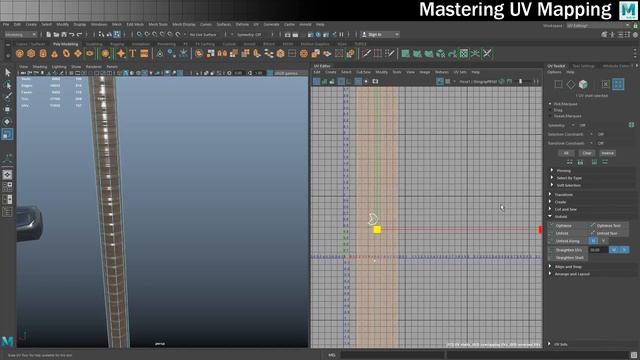The image size is (640, 360).
Task: Switch to the Tool Settings tab
Action: click(x=583, y=66)
